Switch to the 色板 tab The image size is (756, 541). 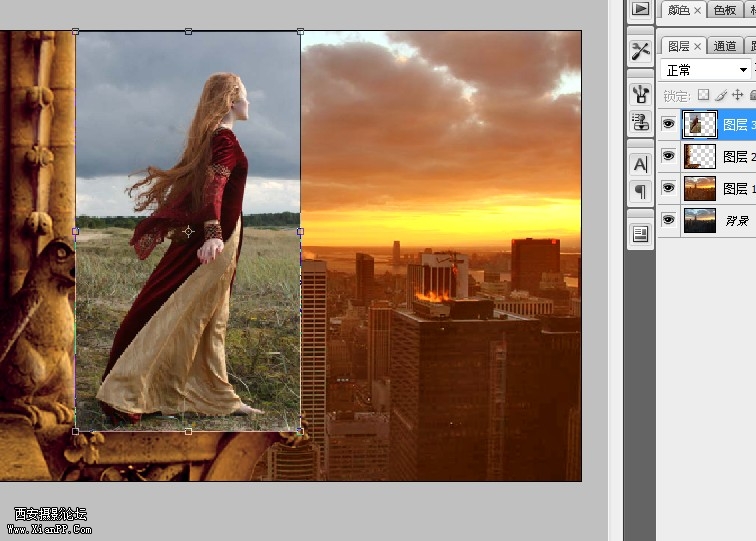click(723, 10)
